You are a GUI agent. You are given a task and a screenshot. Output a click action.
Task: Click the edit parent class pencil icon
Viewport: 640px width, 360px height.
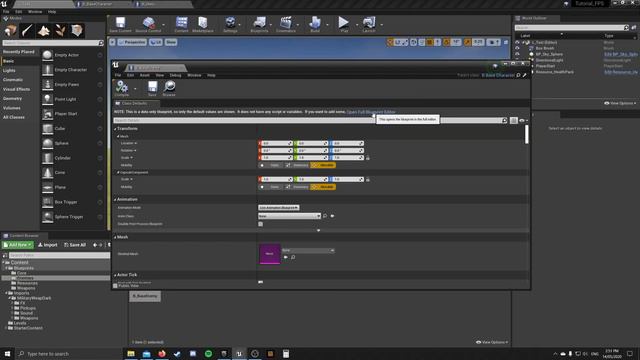[525, 75]
